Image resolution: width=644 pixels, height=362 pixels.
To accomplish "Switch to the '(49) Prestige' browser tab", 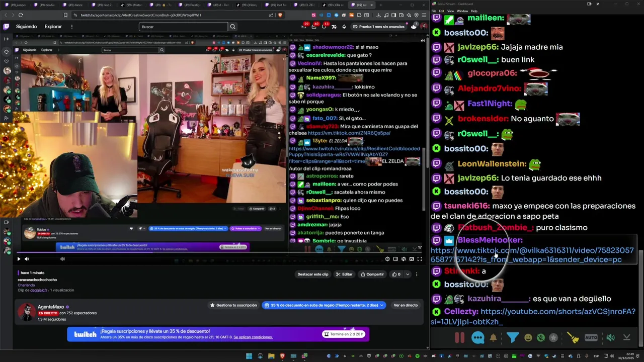I will [x=191, y=5].
